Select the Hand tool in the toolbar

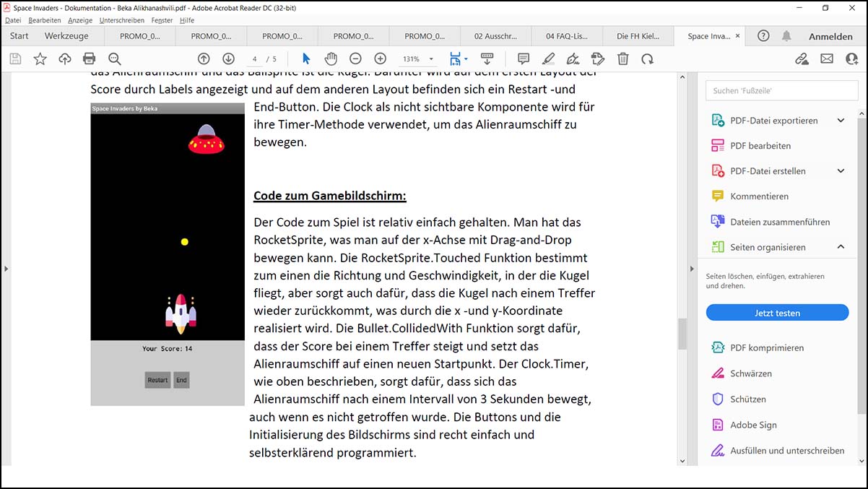[x=330, y=59]
